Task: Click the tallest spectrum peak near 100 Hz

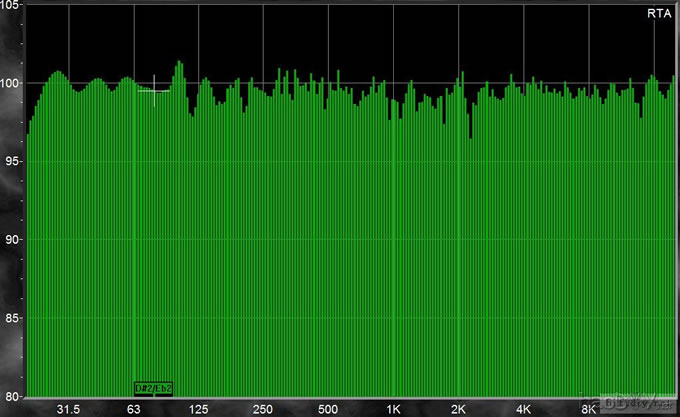Action: (x=179, y=64)
